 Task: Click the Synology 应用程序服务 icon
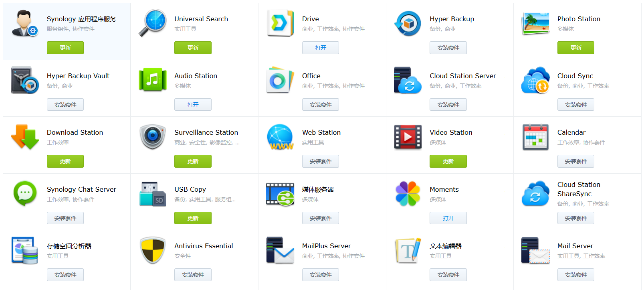25,23
